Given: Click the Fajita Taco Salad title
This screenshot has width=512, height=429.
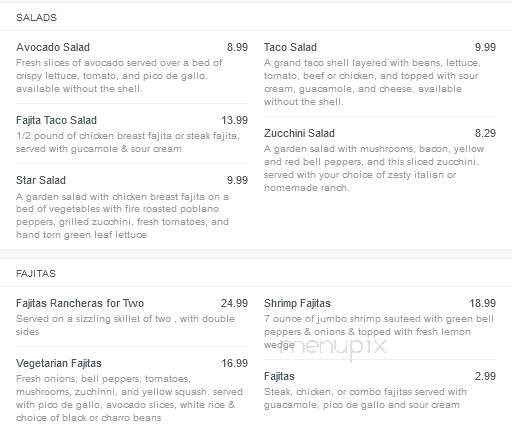Looking at the screenshot, I should [x=56, y=120].
